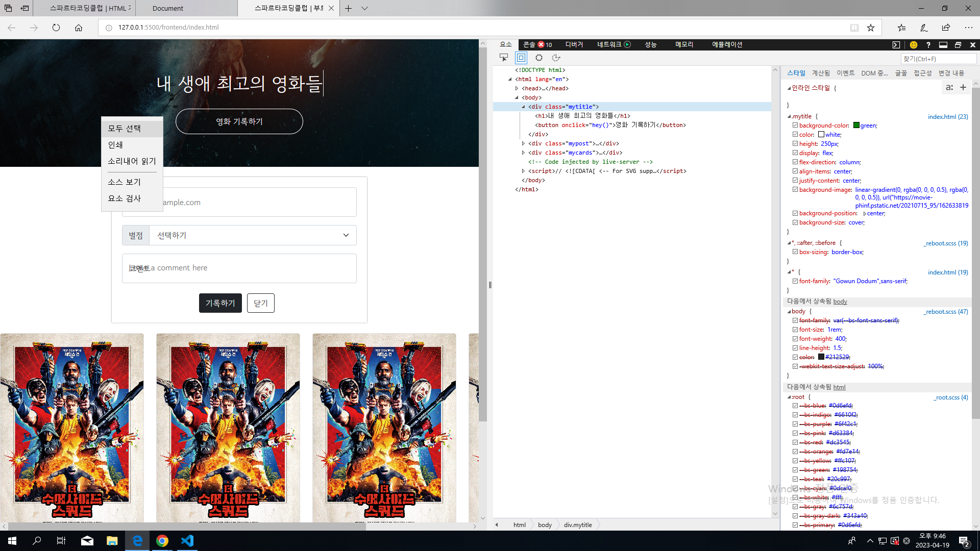The height and width of the screenshot is (551, 980).
Task: Add new style rule with plus icon
Action: (963, 88)
